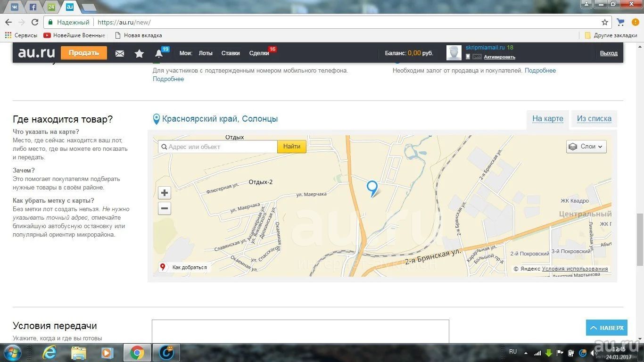644x362 pixels.
Task: Click the orange warning icon in Chrome toolbar
Action: pos(636,22)
